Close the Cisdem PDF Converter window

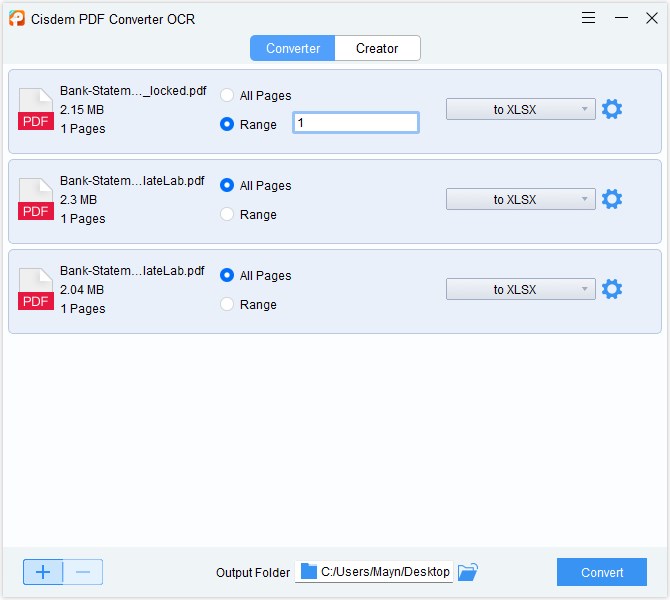652,18
